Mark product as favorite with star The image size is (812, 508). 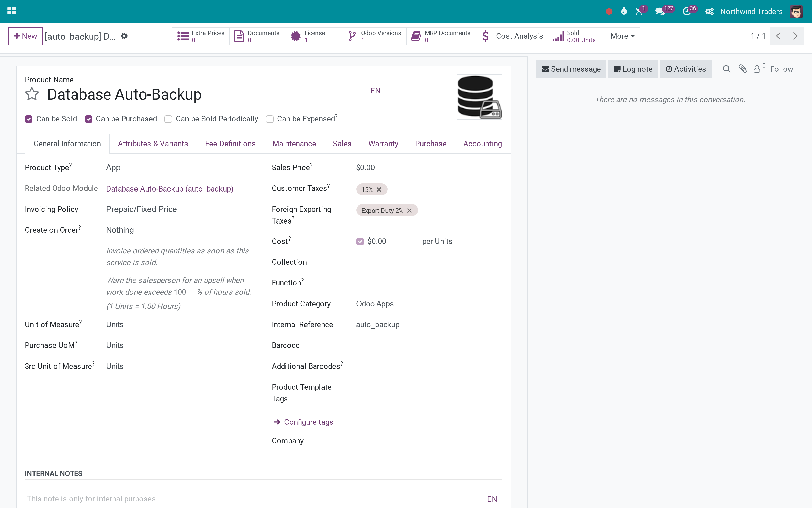[x=32, y=94]
